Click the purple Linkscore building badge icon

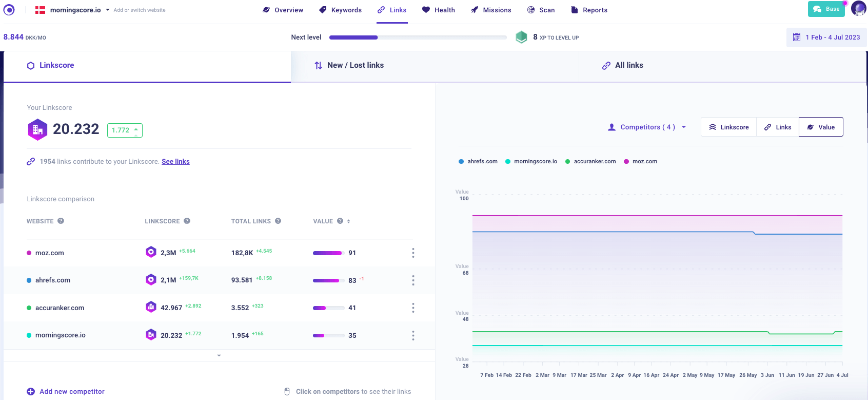click(37, 129)
